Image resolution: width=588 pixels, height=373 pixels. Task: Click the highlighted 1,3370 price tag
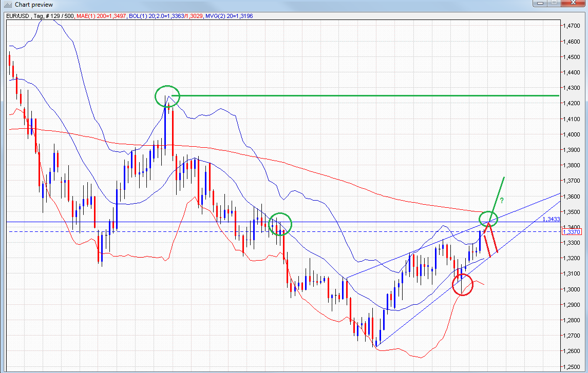(x=572, y=231)
